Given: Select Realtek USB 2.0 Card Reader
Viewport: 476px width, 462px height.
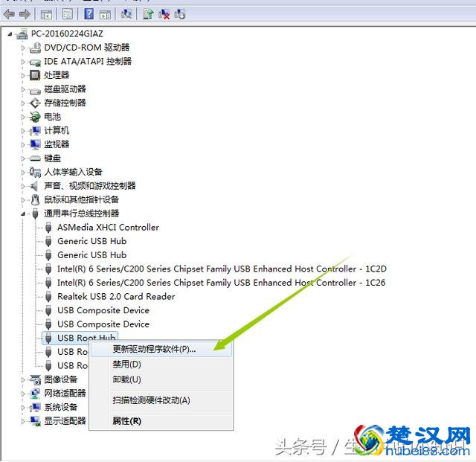Looking at the screenshot, I should (116, 296).
